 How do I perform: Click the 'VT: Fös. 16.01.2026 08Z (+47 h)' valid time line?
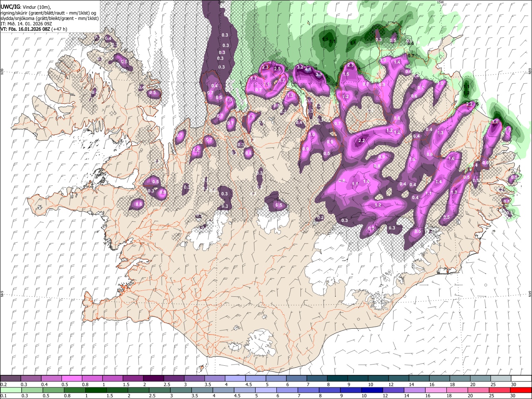[x=34, y=29]
